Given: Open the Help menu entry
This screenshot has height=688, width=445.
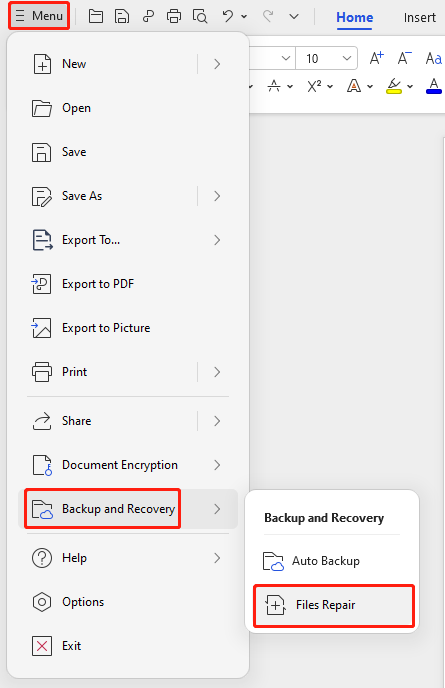Looking at the screenshot, I should click(x=128, y=558).
